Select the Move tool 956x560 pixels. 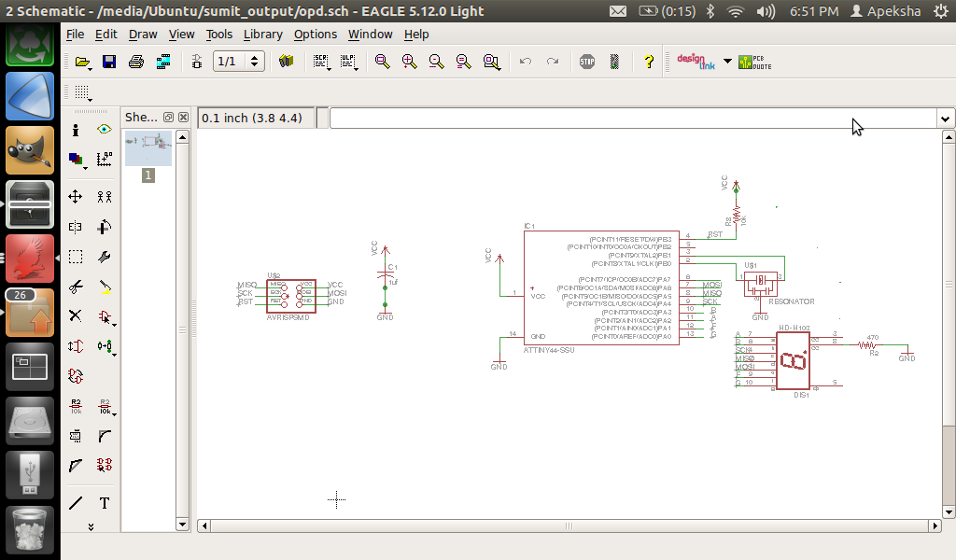pyautogui.click(x=76, y=197)
